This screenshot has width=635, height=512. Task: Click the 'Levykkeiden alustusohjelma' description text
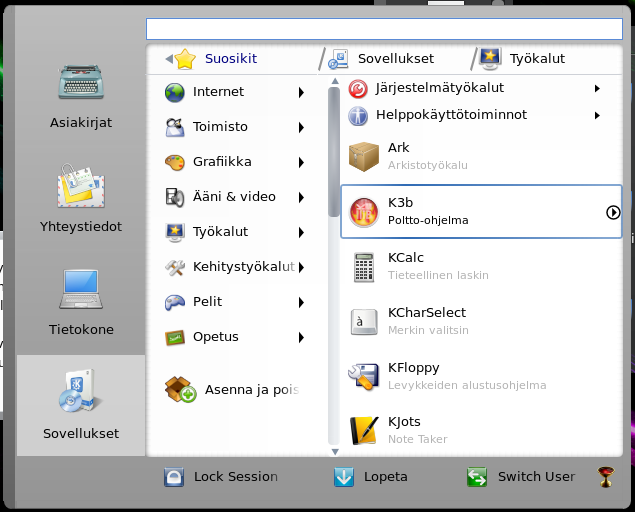[467, 385]
